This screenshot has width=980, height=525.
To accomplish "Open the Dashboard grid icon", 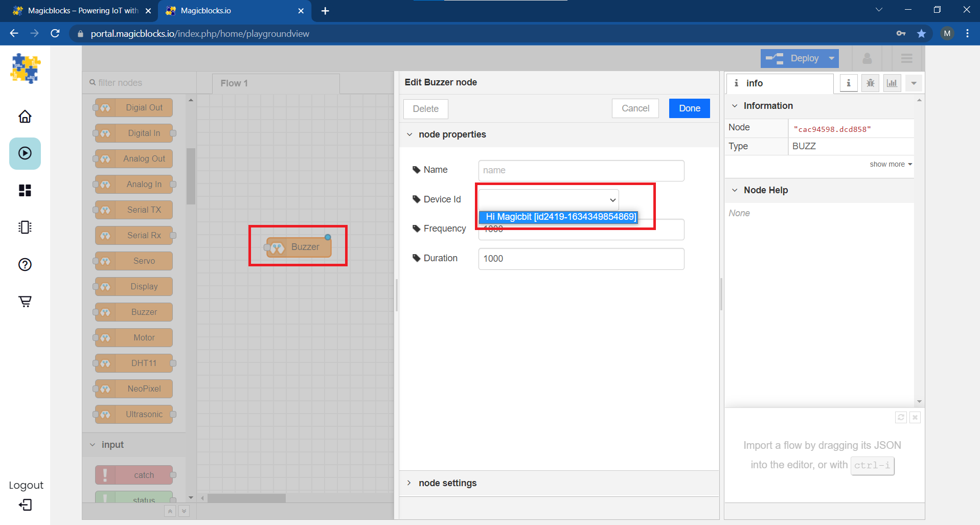I will click(x=25, y=190).
